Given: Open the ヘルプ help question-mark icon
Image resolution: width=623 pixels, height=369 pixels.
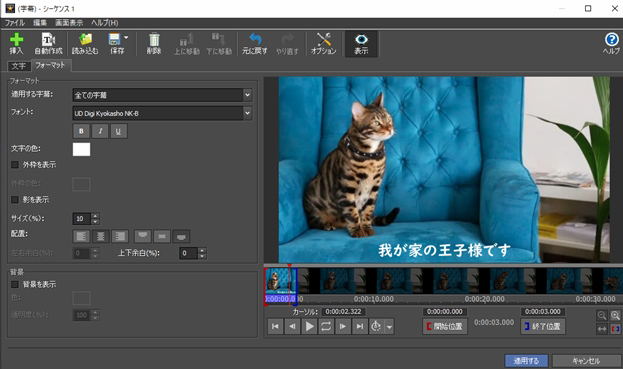Looking at the screenshot, I should [x=611, y=40].
